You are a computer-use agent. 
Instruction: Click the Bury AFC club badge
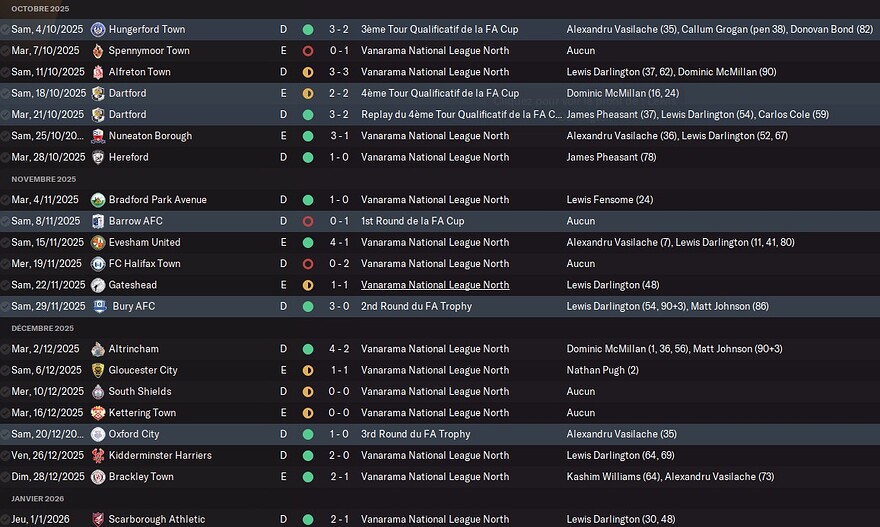pos(100,306)
